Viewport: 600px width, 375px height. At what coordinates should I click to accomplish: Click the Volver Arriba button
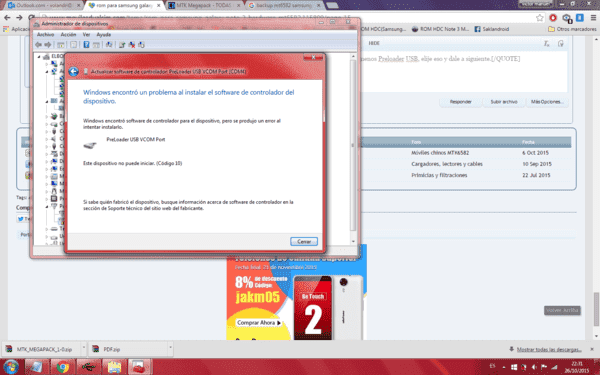[562, 310]
